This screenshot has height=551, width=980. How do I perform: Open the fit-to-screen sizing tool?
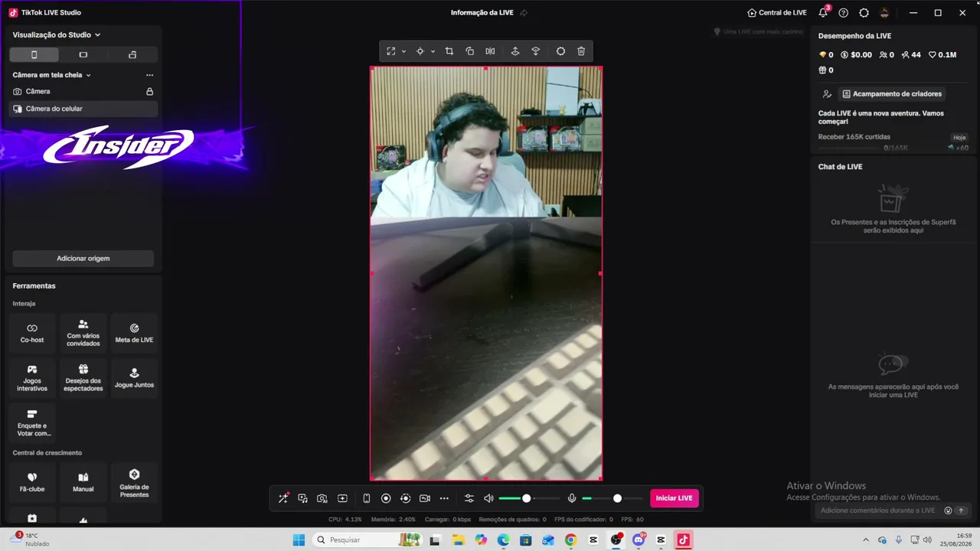390,51
